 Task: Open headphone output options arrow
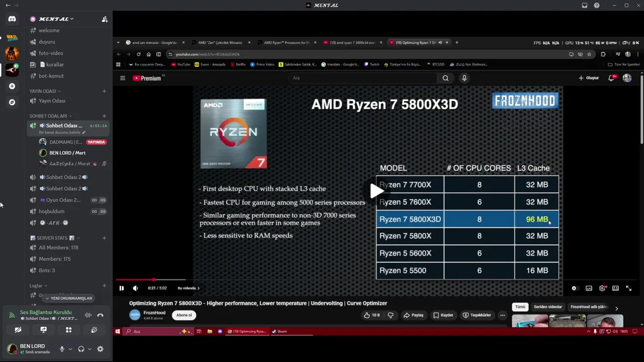coord(89,349)
